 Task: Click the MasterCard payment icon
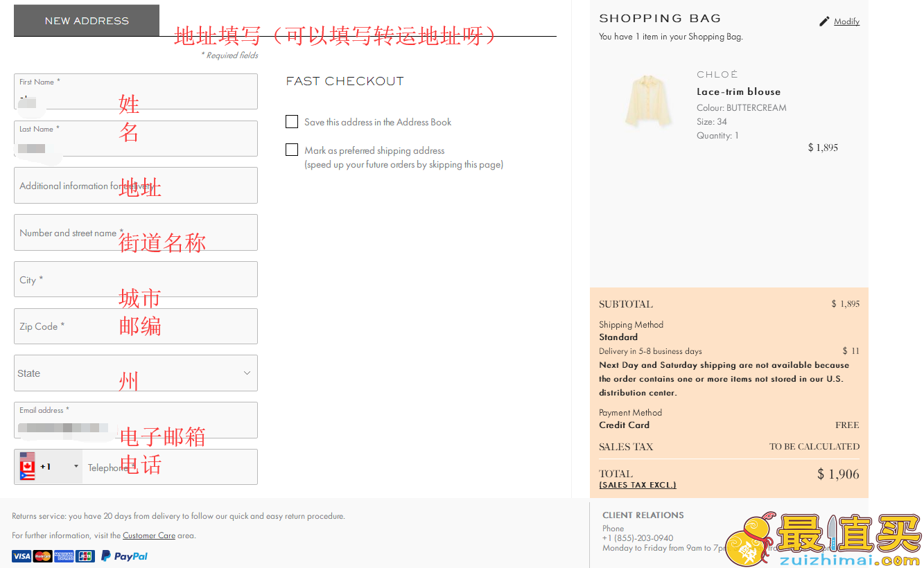(x=43, y=556)
